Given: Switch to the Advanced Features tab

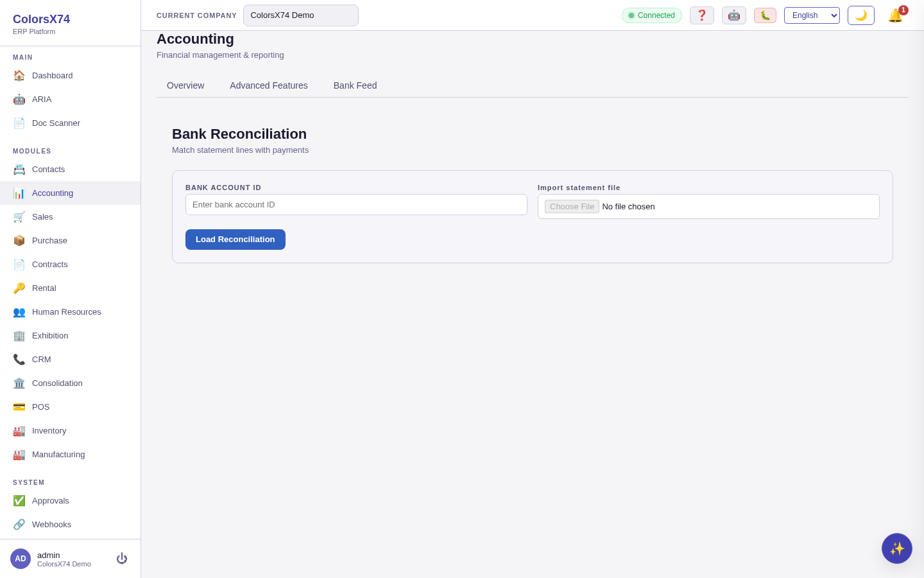Looking at the screenshot, I should tap(269, 85).
